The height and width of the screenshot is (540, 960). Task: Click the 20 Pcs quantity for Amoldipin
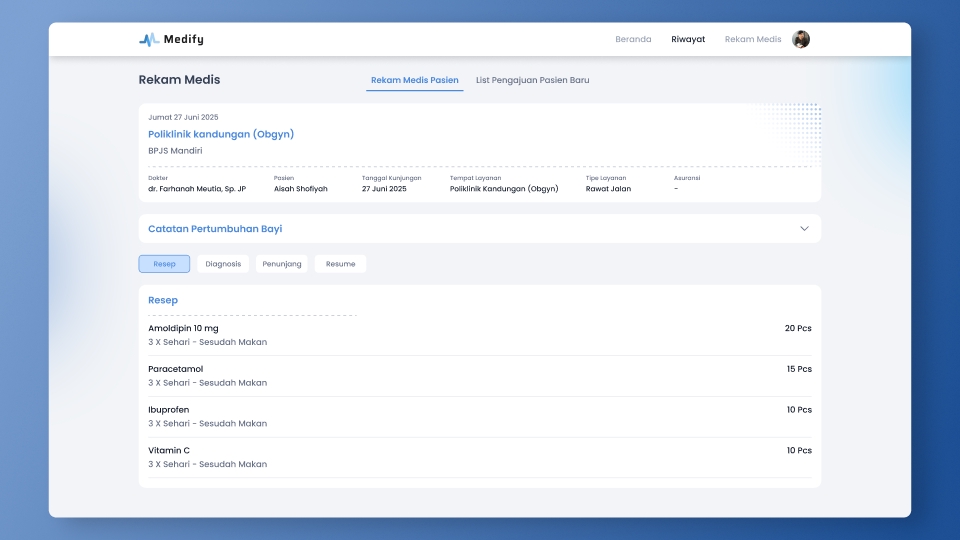pyautogui.click(x=798, y=328)
